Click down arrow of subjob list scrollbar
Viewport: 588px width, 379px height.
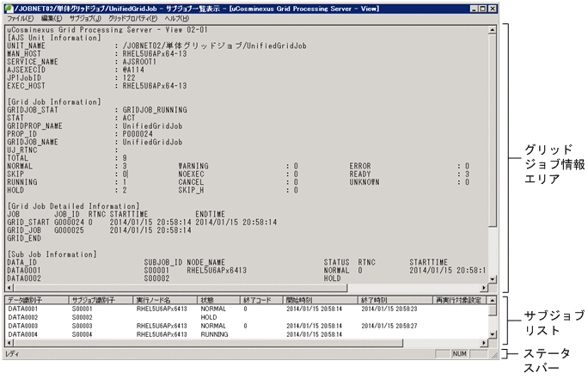click(x=493, y=334)
